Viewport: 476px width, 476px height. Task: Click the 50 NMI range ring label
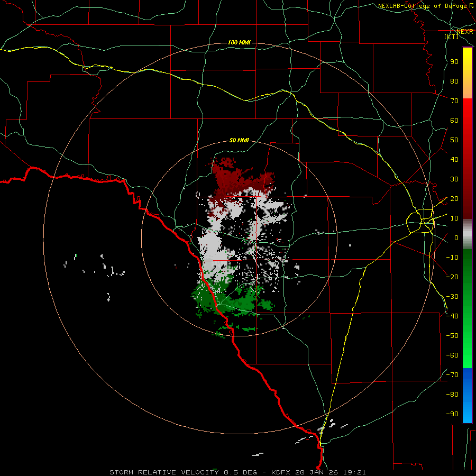point(239,140)
